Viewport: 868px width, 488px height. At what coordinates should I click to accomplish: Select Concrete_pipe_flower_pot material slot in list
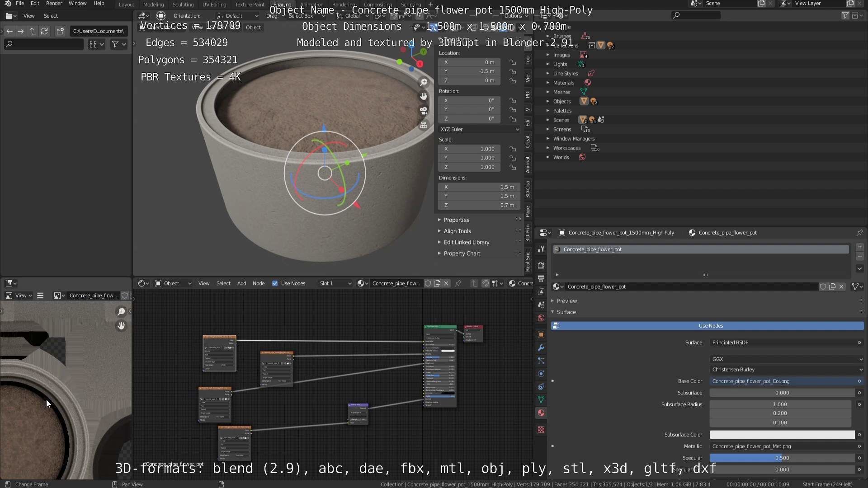click(x=700, y=249)
